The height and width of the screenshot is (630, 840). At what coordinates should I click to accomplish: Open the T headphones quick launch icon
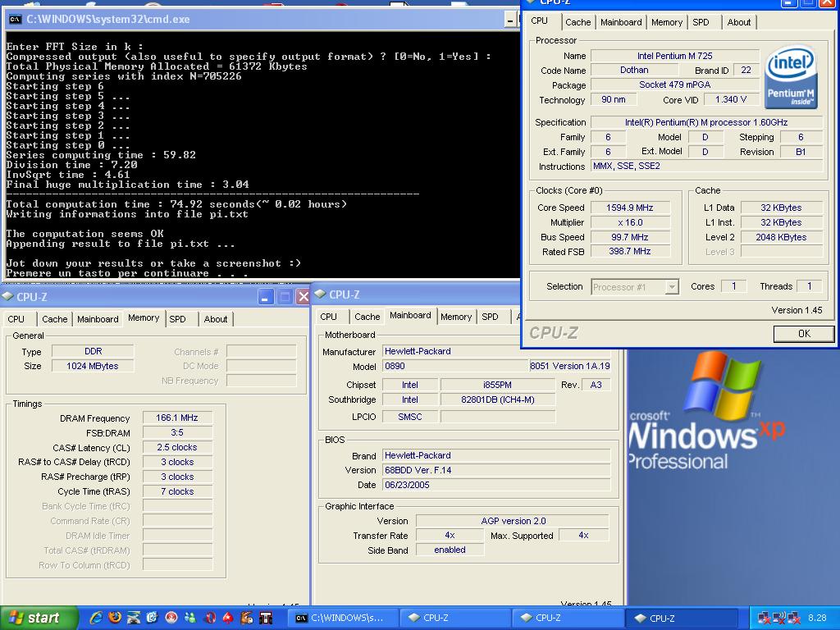tap(266, 618)
